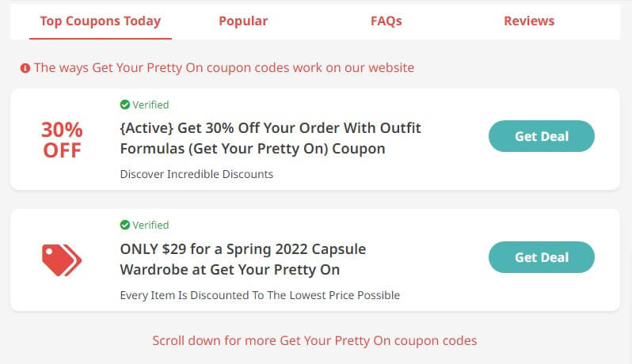The height and width of the screenshot is (364, 632).
Task: Click the green verified checkmark on $29 coupon
Action: pyautogui.click(x=125, y=225)
